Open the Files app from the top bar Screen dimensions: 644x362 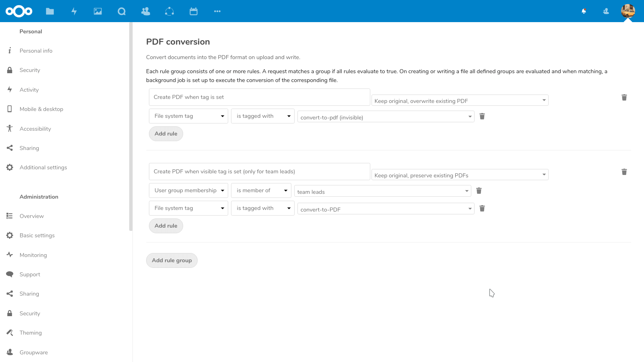click(x=50, y=11)
